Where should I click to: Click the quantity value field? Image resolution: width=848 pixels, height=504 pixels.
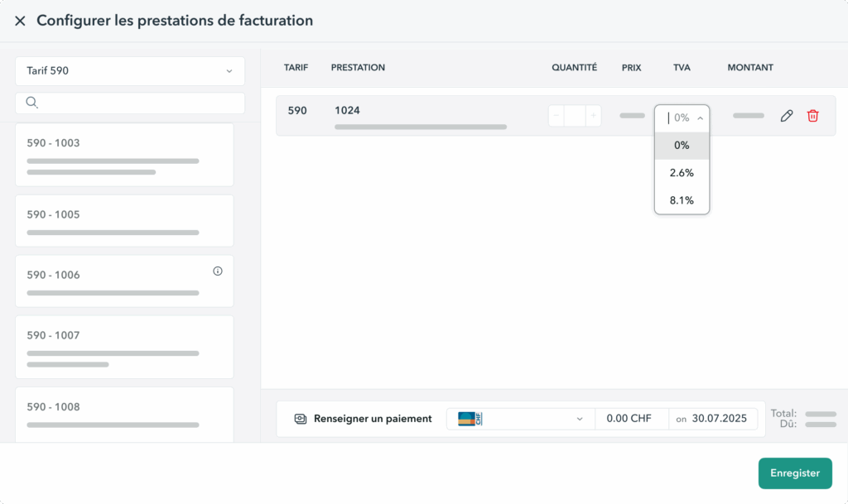pos(575,116)
